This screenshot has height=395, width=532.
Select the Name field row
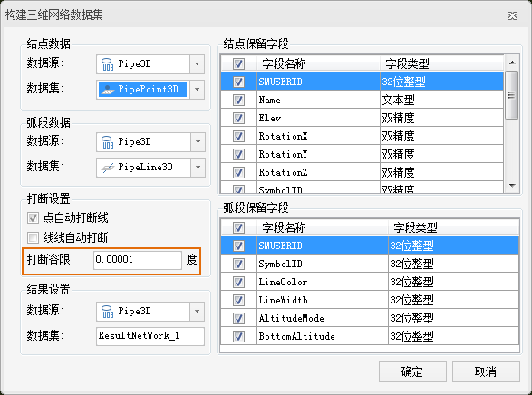[363, 100]
